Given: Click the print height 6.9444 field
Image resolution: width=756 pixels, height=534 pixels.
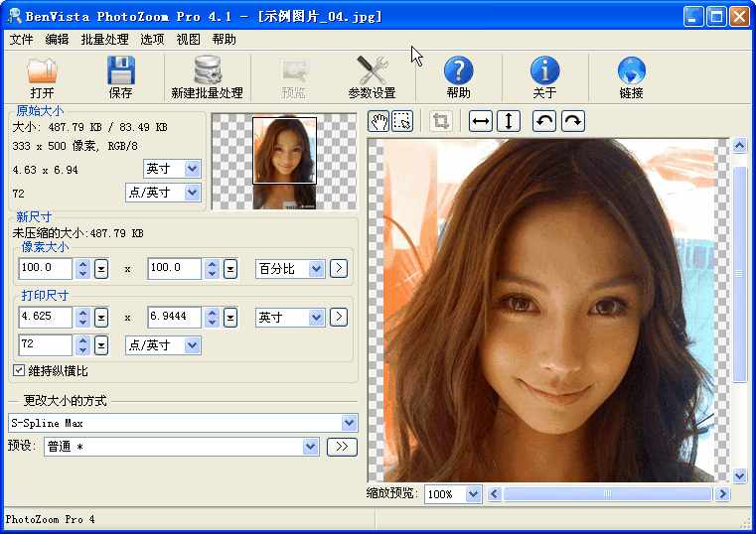Looking at the screenshot, I should point(174,318).
